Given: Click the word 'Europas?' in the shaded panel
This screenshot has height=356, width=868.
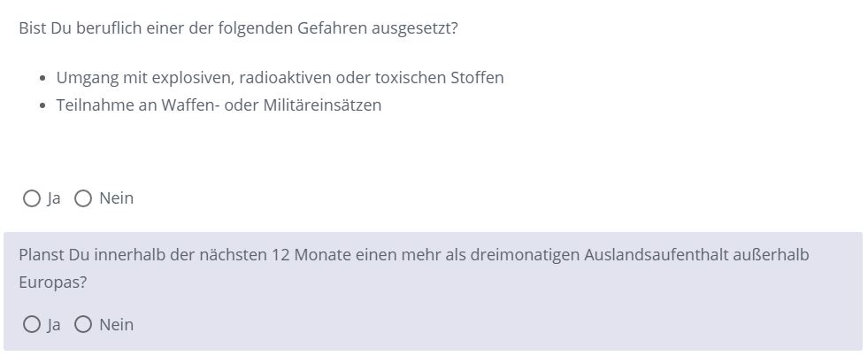Looking at the screenshot, I should click(53, 282).
